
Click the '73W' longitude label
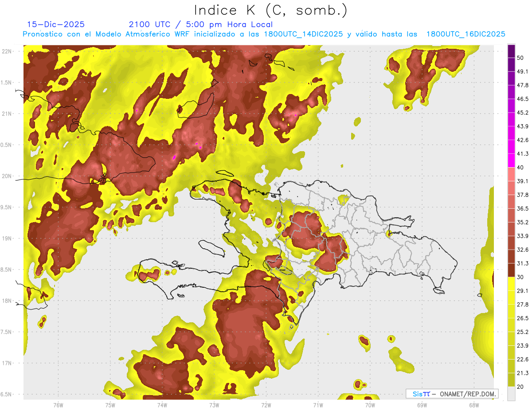pos(214,405)
